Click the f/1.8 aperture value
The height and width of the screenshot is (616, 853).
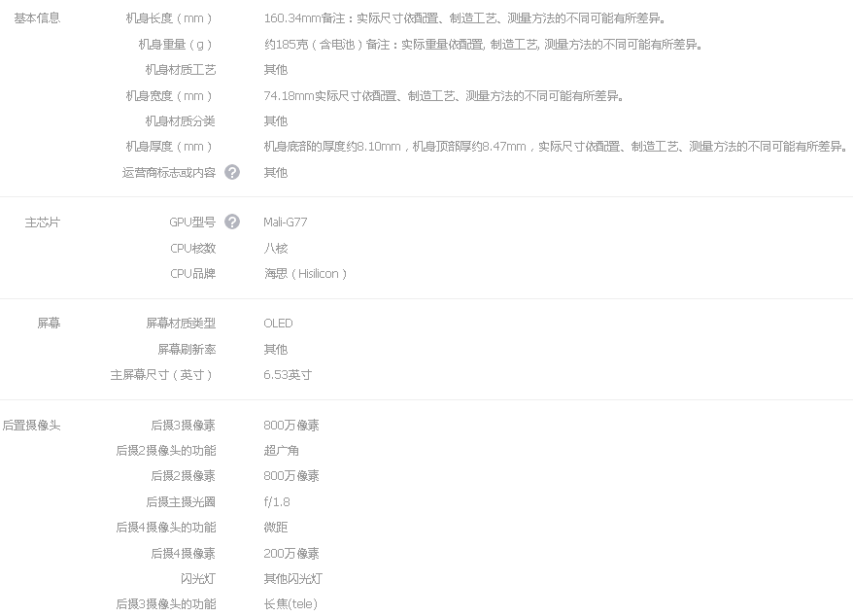(x=276, y=501)
